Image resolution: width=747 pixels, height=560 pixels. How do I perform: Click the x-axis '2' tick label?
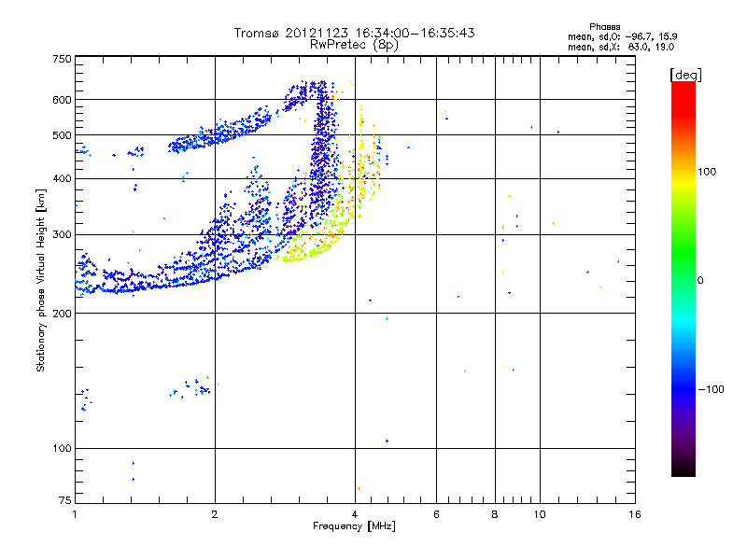click(215, 514)
